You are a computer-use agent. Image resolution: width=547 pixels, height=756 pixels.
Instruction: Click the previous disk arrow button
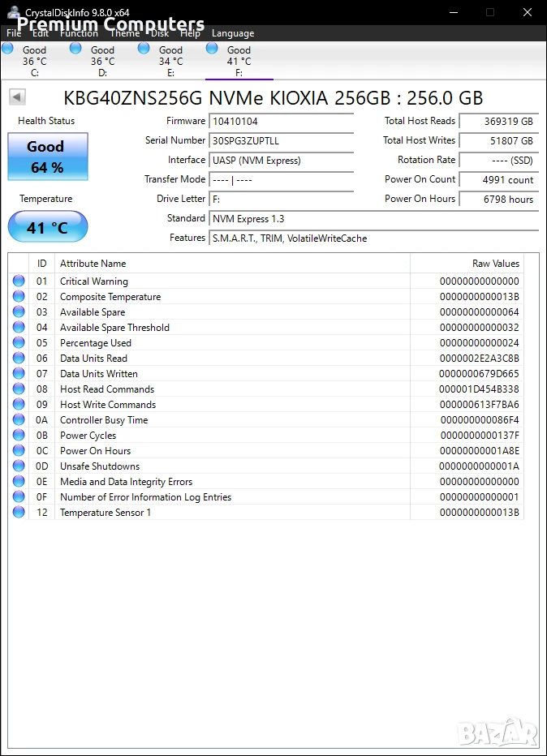pos(17,97)
